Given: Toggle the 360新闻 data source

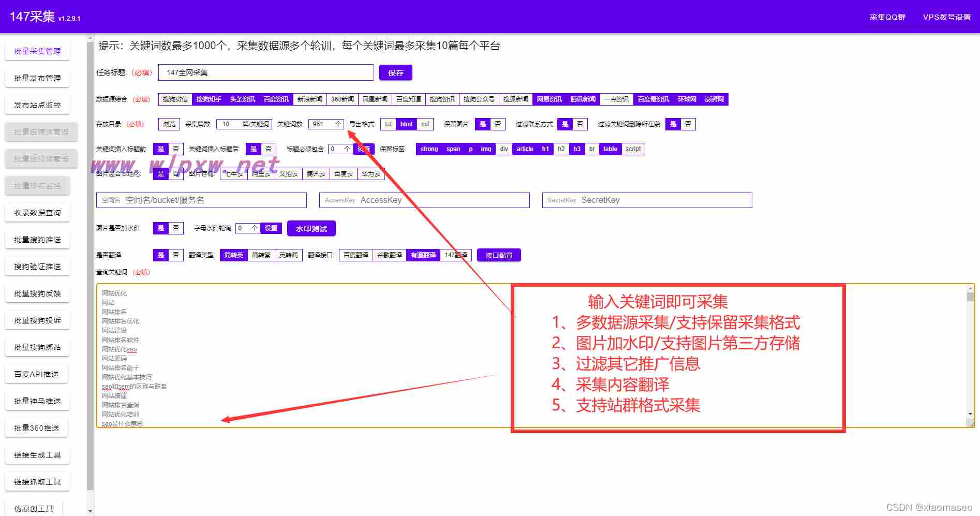Looking at the screenshot, I should (x=343, y=99).
